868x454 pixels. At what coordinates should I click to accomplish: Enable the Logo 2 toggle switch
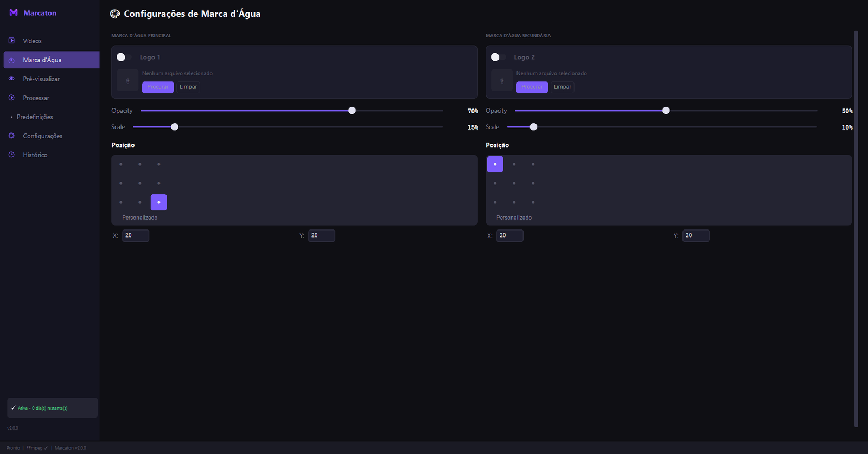499,57
